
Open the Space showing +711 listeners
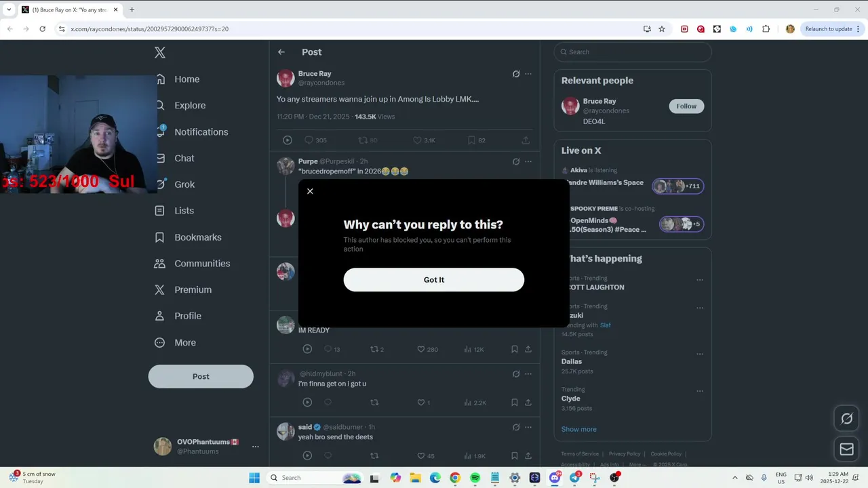click(x=677, y=186)
